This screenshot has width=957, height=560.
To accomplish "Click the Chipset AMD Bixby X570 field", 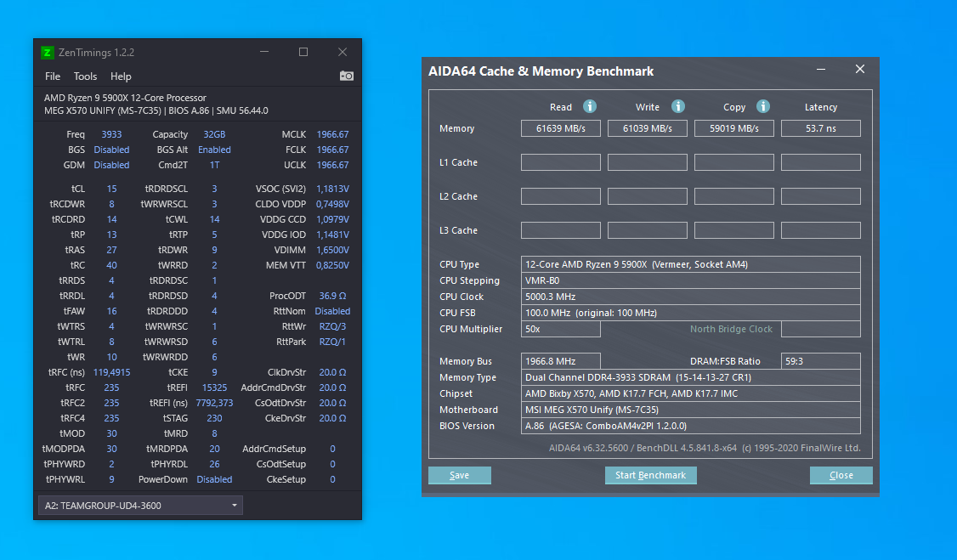I will [x=691, y=393].
